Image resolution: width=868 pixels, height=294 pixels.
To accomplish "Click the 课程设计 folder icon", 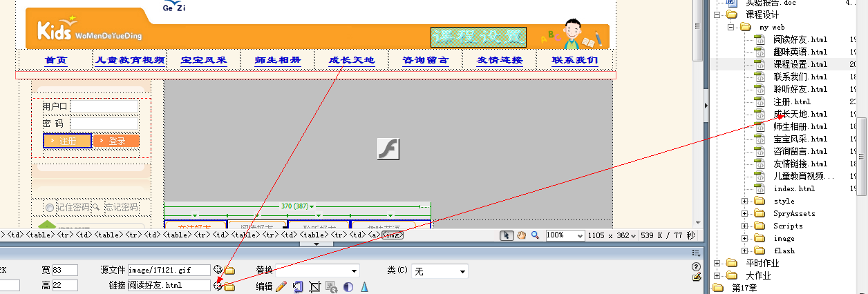I will [733, 14].
